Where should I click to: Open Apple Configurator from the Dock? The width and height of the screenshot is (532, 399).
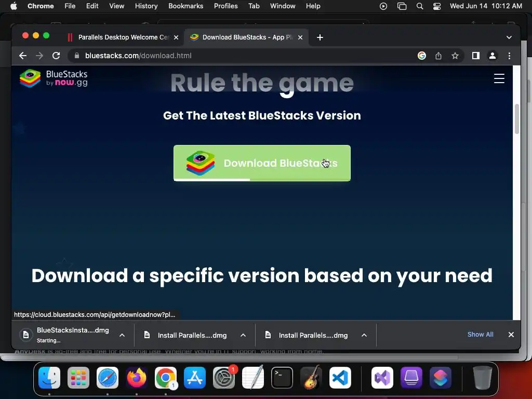coord(411,378)
